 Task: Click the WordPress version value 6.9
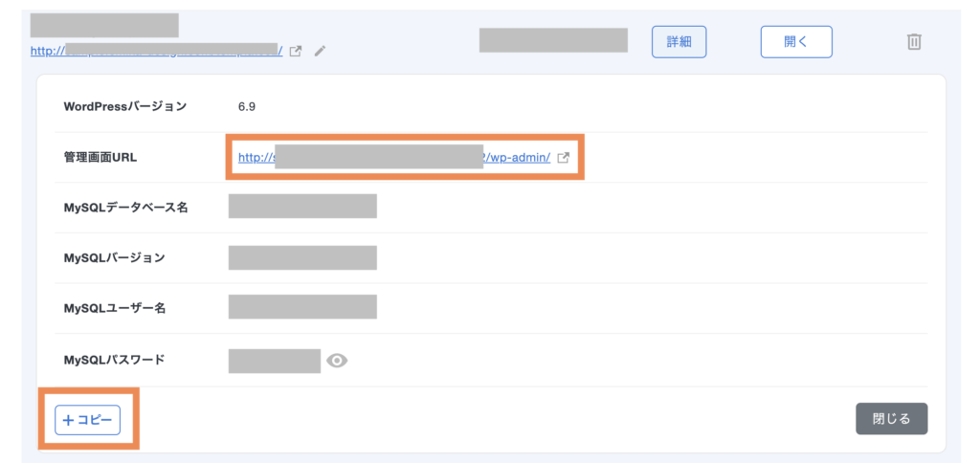point(247,106)
